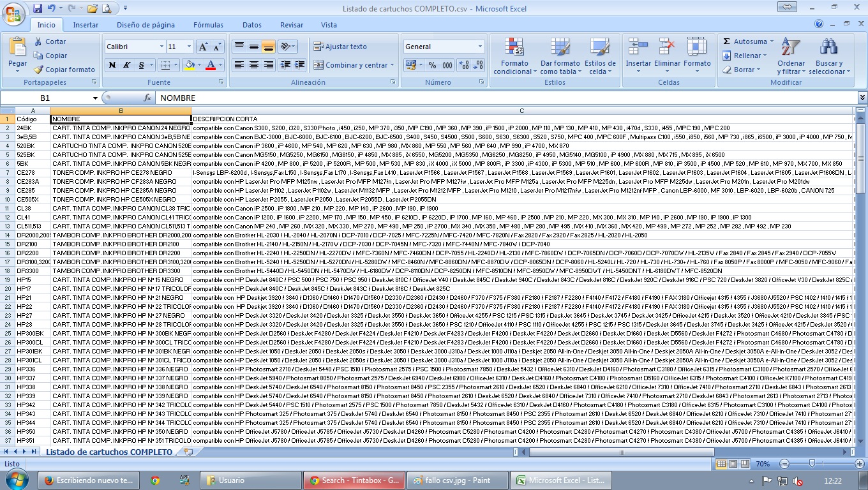Go to the Vista ribbon tab

pyautogui.click(x=329, y=25)
